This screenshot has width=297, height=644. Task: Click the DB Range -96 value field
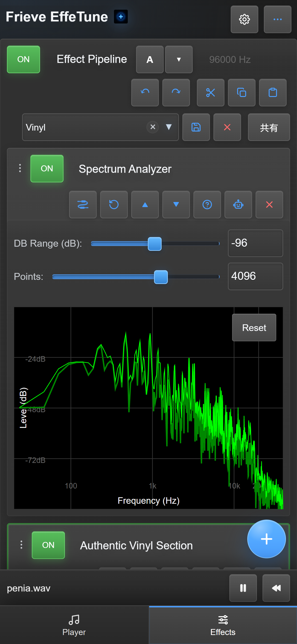[255, 243]
